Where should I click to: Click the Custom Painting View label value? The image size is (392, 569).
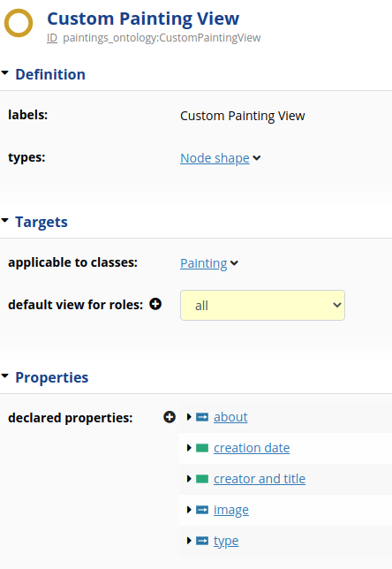click(243, 116)
